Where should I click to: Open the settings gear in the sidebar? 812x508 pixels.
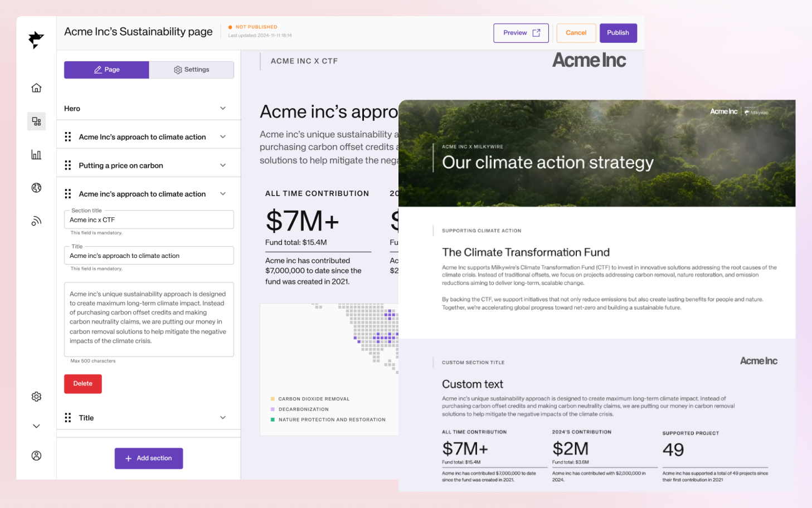(36, 397)
